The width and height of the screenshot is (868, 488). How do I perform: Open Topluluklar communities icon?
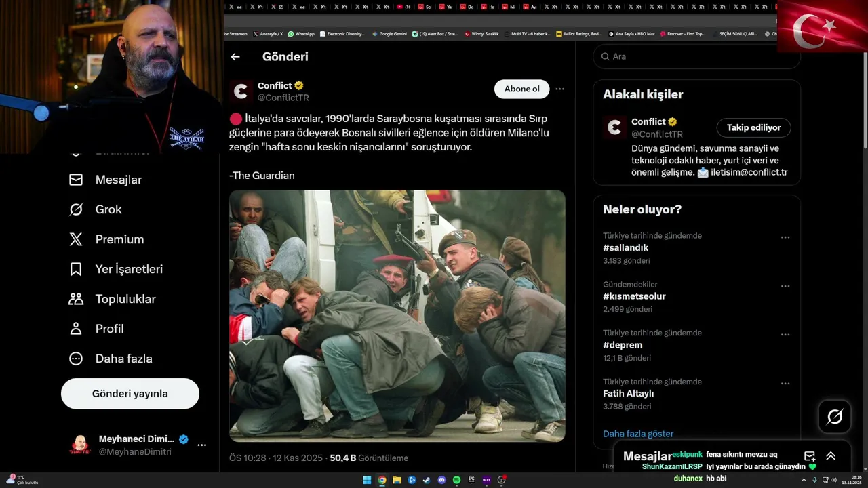(76, 299)
